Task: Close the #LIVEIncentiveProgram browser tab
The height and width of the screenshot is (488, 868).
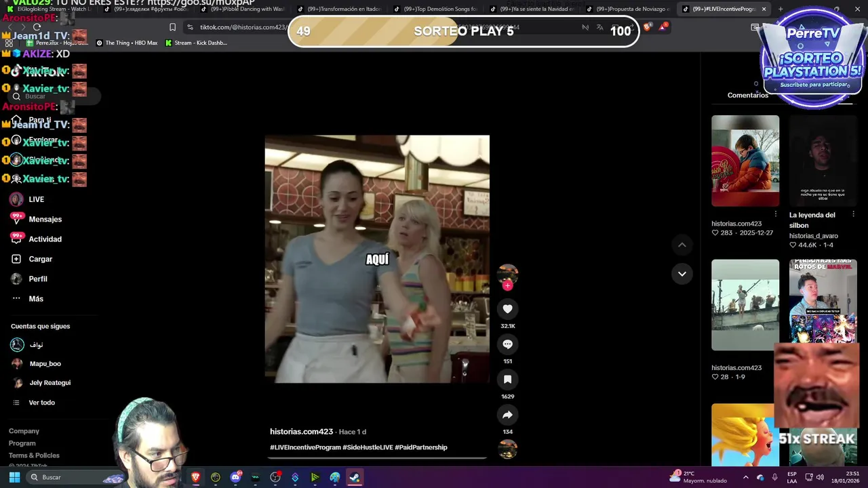Action: point(764,9)
